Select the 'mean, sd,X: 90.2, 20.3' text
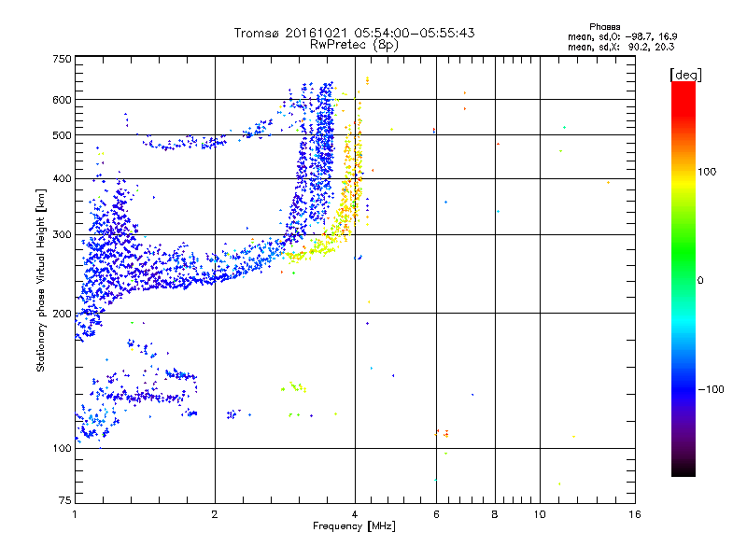Viewport: 747px width, 560px height. 621,47
